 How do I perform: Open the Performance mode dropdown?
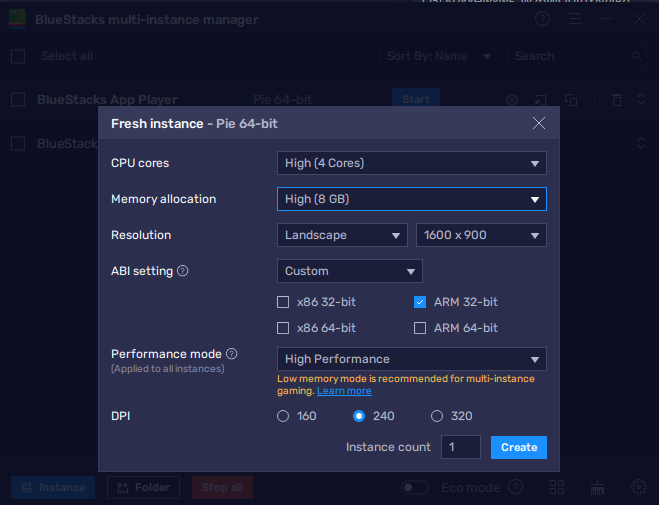pos(411,359)
